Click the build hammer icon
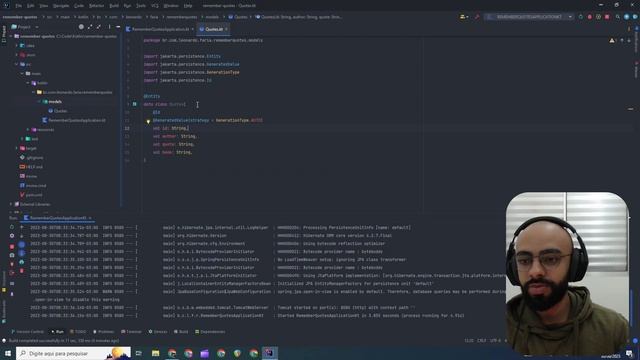 pyautogui.click(x=477, y=17)
